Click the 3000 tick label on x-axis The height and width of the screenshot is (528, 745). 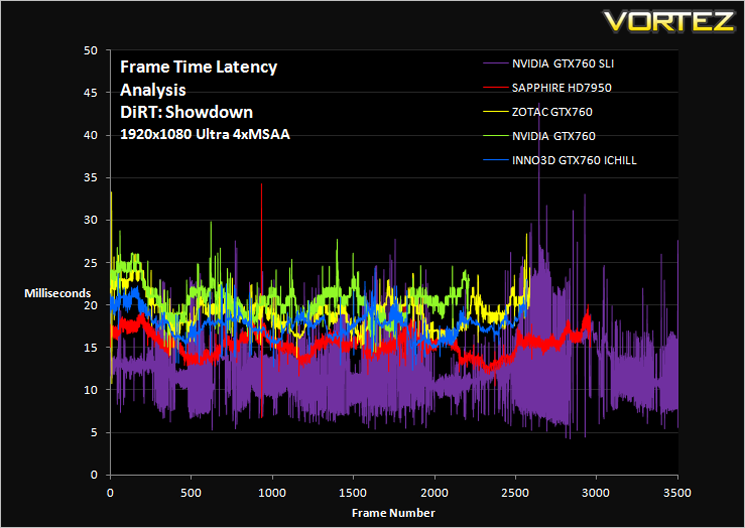pyautogui.click(x=596, y=493)
